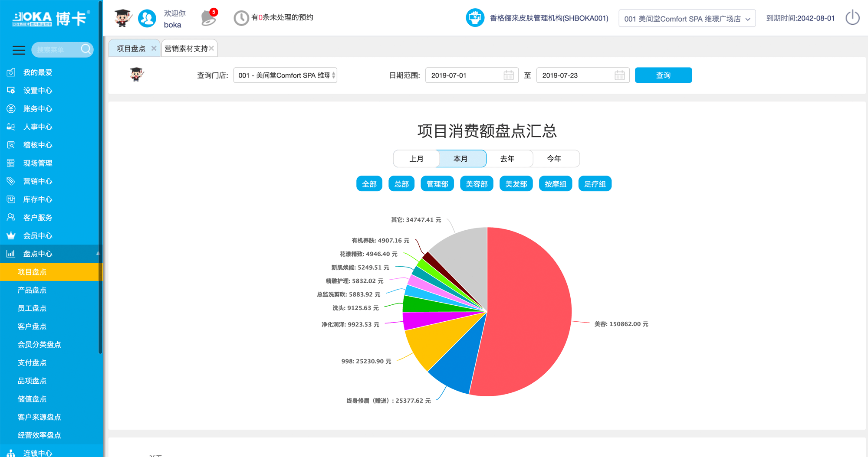The width and height of the screenshot is (868, 457).
Task: Switch to the 营销素材支持 tab
Action: coord(186,48)
